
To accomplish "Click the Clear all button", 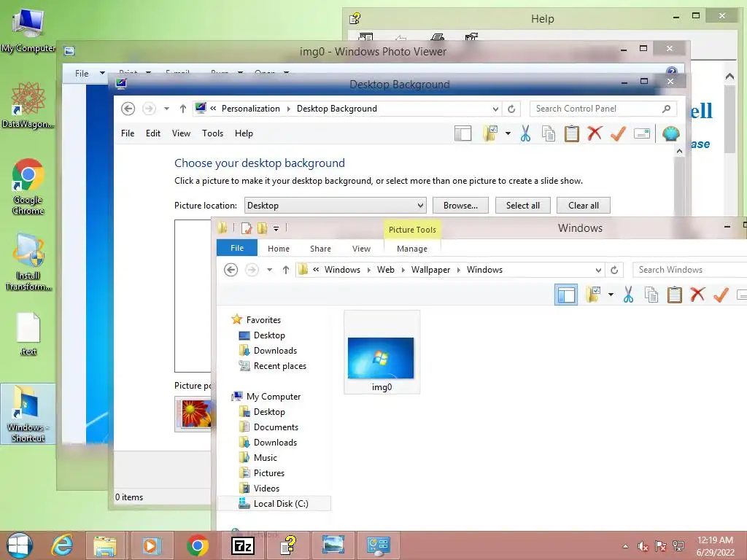I will click(583, 206).
